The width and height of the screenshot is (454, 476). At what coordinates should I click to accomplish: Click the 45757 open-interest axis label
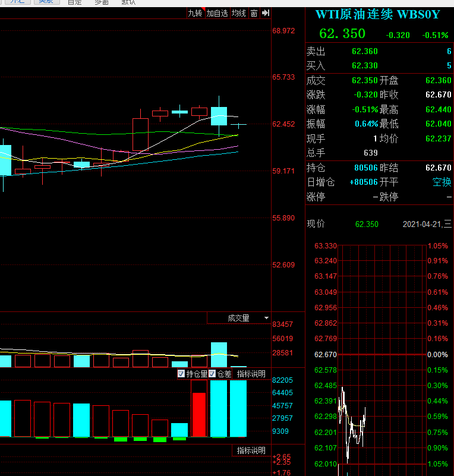pos(282,405)
